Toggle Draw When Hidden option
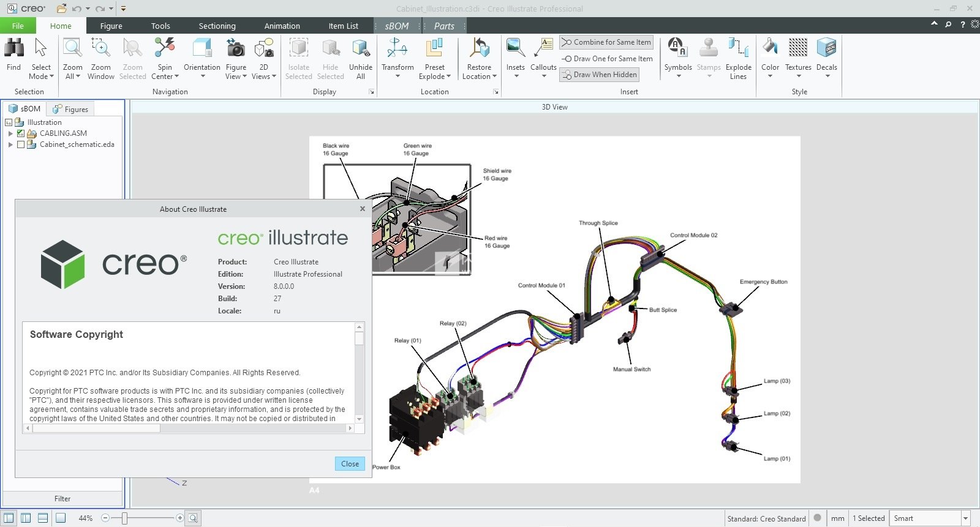 [599, 75]
